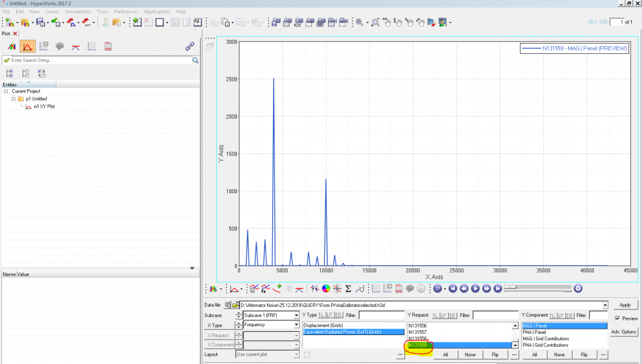Click the add curve green plus icon
642x364 pixels.
(277, 288)
